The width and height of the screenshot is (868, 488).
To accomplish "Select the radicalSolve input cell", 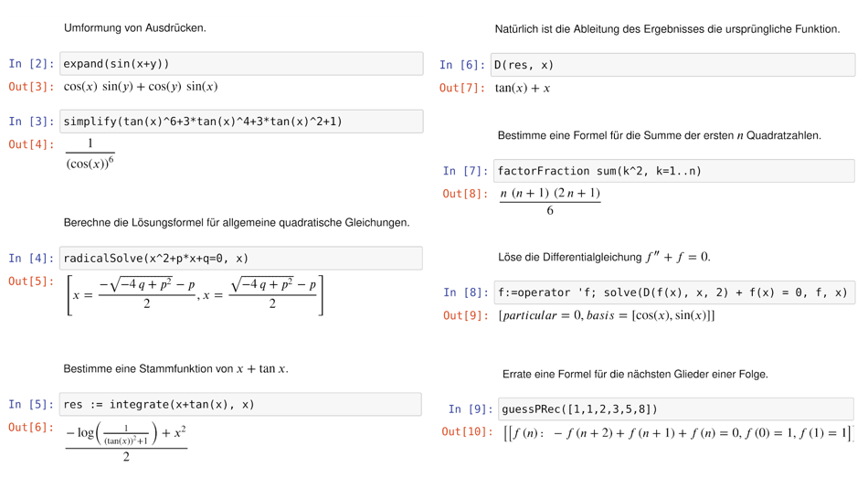I will [241, 259].
